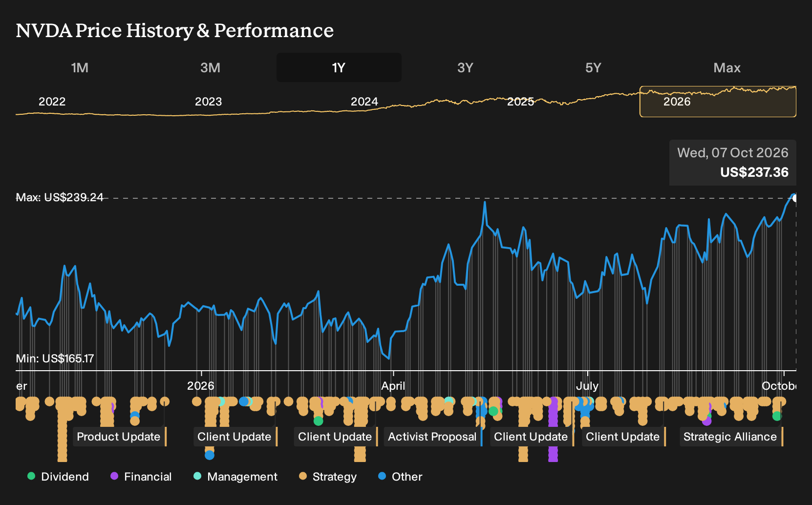Open the Client Update label left of Activist Proposal
812x505 pixels.
[335, 437]
